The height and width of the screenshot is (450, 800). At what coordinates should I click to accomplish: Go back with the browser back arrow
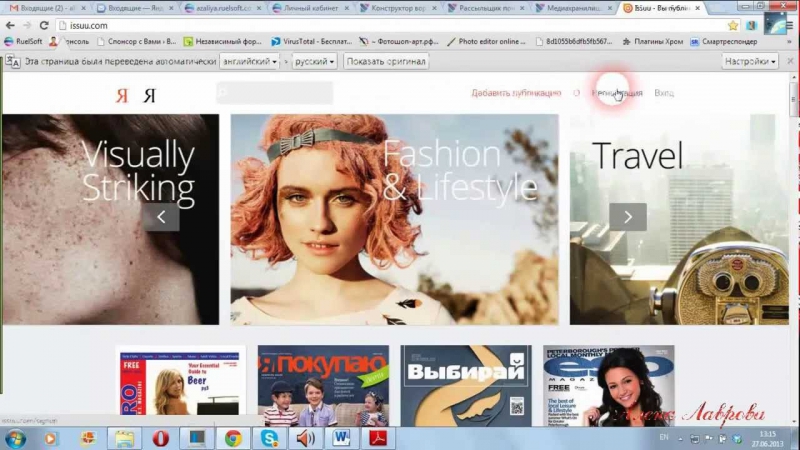[10, 25]
